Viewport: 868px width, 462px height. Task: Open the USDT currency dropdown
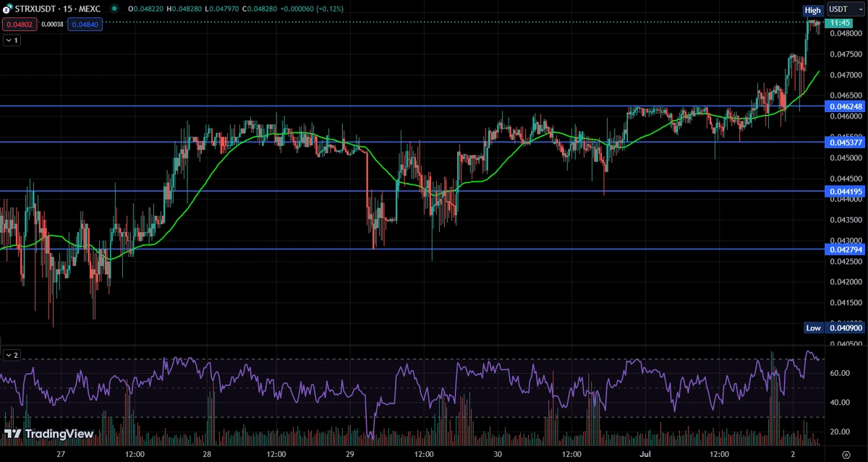(843, 9)
